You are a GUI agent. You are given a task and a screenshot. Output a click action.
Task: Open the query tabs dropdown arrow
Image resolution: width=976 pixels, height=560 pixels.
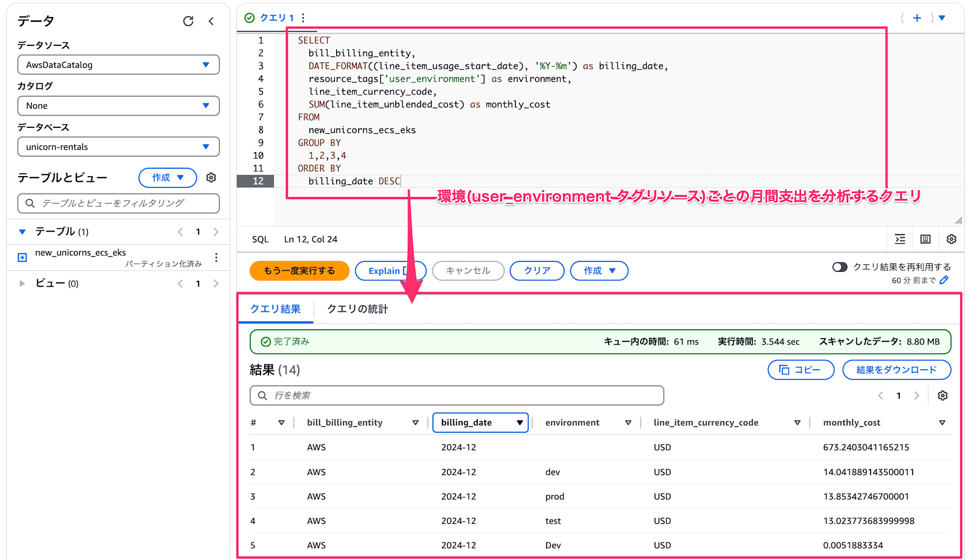tap(942, 18)
